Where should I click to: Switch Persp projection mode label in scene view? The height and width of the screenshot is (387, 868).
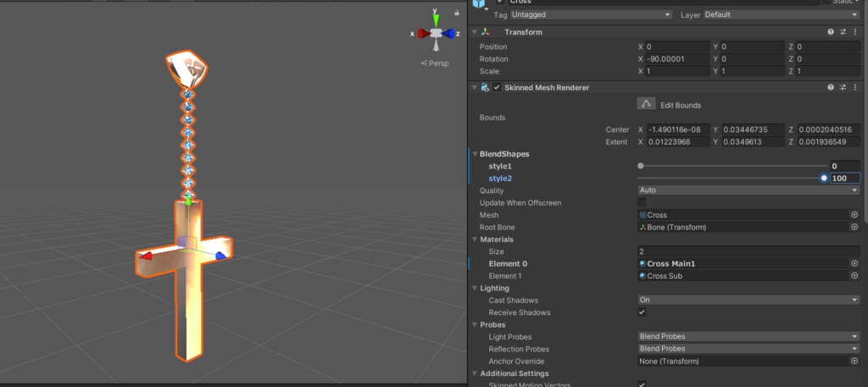(x=435, y=63)
